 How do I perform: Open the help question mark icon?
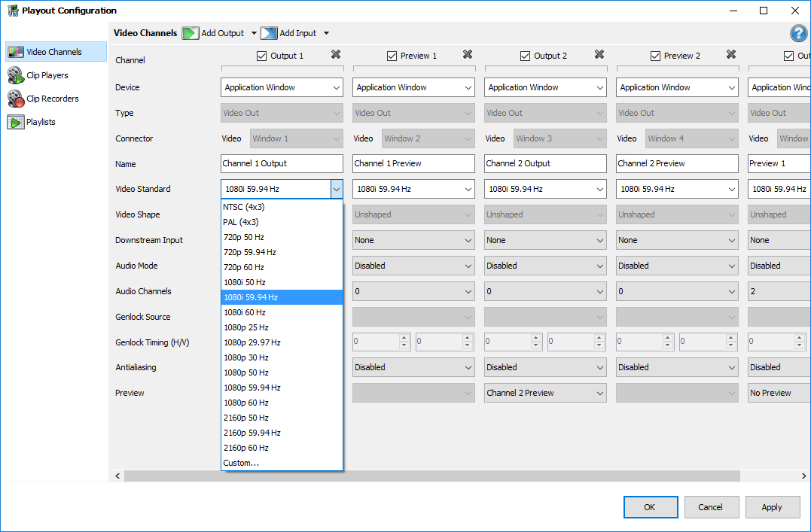[798, 33]
